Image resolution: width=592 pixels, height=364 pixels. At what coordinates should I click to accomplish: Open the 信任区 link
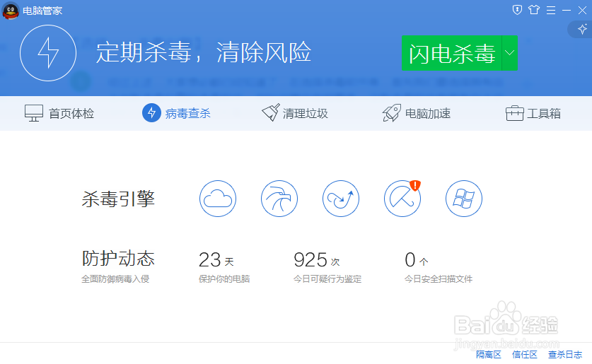tap(524, 355)
